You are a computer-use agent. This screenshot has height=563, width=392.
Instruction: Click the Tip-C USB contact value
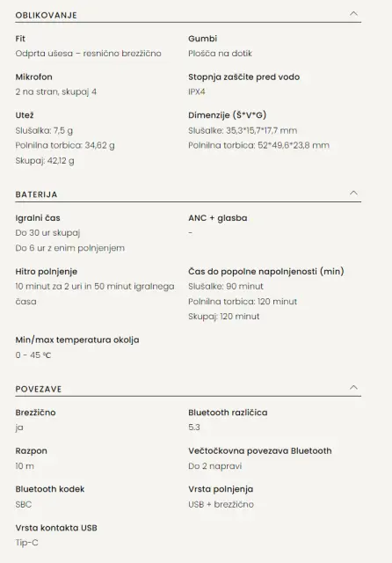[x=26, y=543]
